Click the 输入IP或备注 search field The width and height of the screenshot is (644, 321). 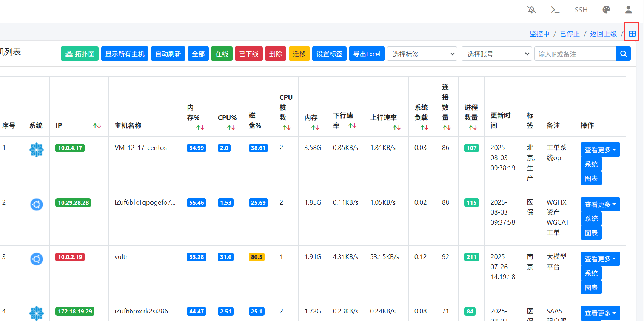tap(575, 54)
